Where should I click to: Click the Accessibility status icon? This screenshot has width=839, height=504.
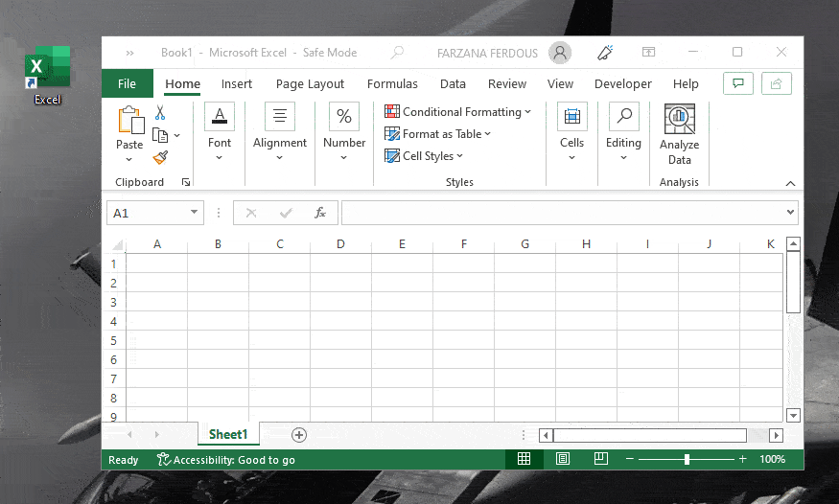[x=163, y=459]
